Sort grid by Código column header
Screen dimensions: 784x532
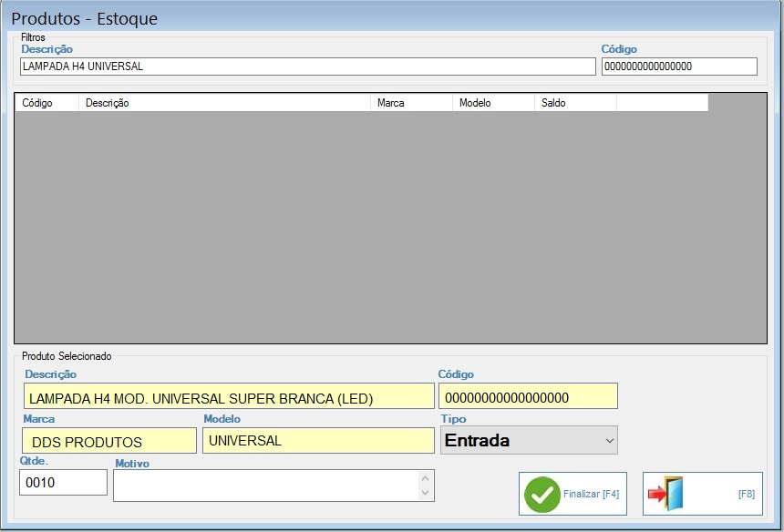47,103
